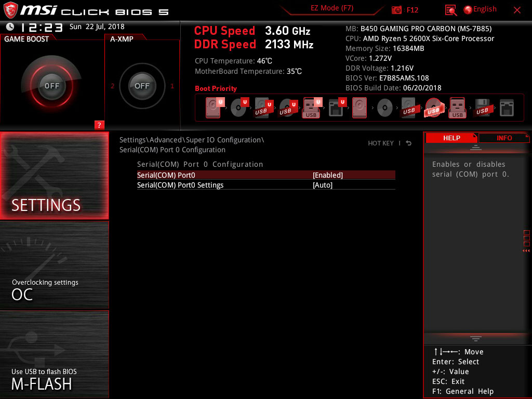This screenshot has height=399, width=532.
Task: Click the 12:23 system time
Action: point(42,27)
